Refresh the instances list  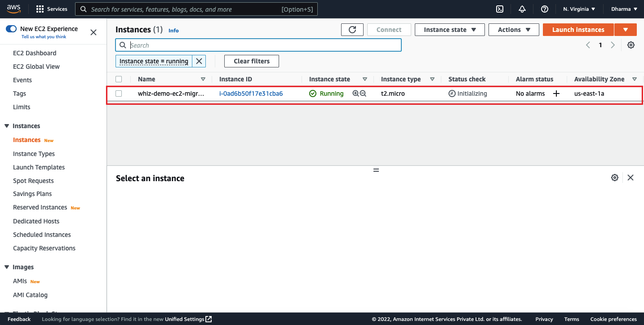(x=352, y=30)
